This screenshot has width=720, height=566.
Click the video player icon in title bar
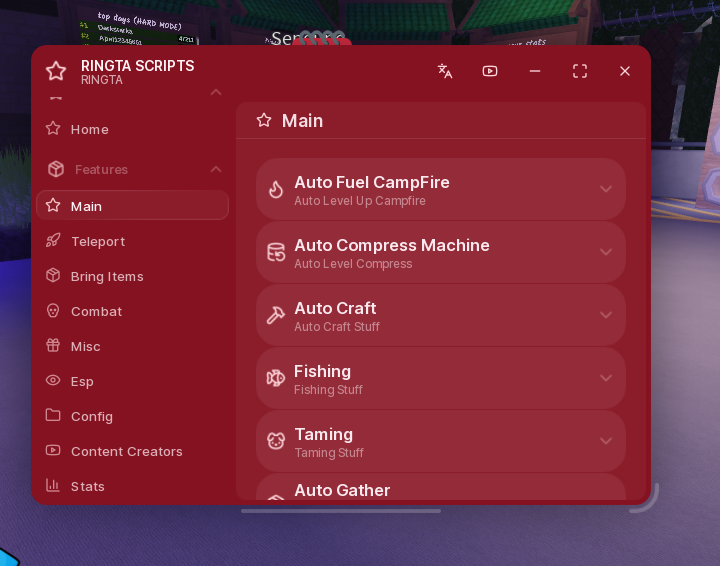coord(490,71)
